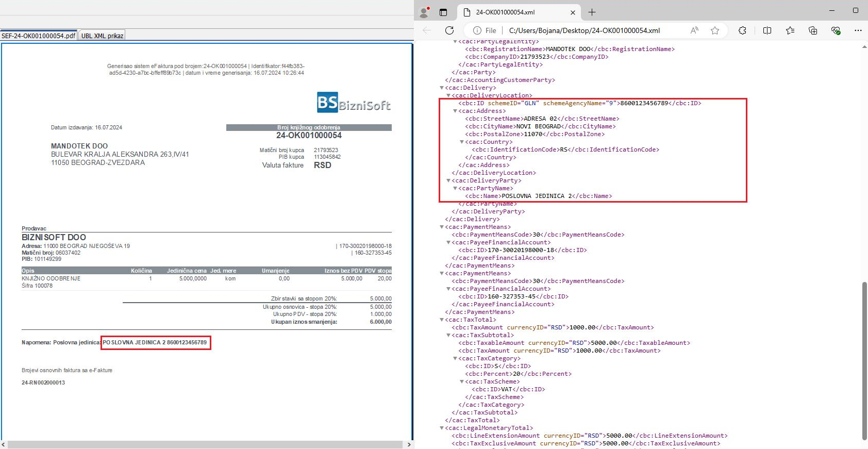This screenshot has height=449, width=868.
Task: Collapse the cac:TaxTotal XML node
Action: 442,320
